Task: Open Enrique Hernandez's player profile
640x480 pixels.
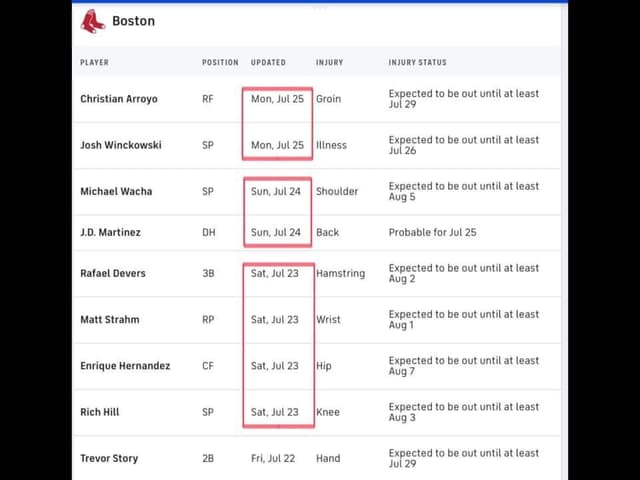Action: [125, 366]
